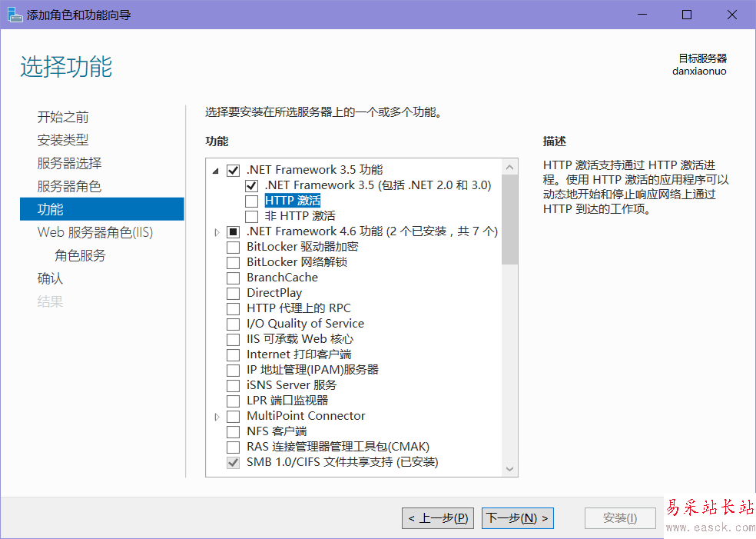Expand the .NET Framework 4.6 功能 node
This screenshot has height=539, width=756.
point(217,232)
